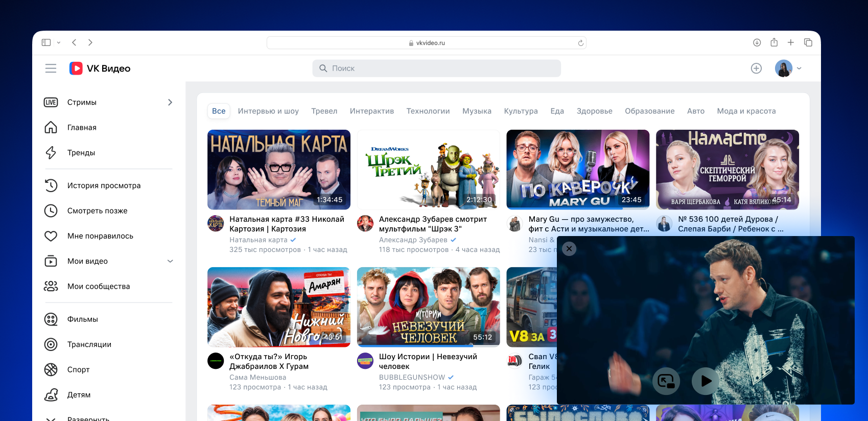Open title Александр Зубарев смотрит мультфильм Шрэк 3
This screenshot has width=868, height=421.
(433, 224)
